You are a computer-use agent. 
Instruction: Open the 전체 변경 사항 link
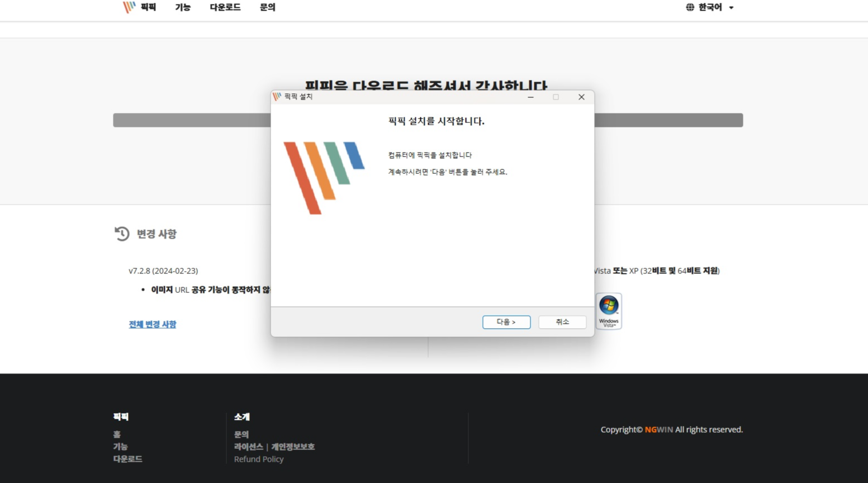(153, 324)
